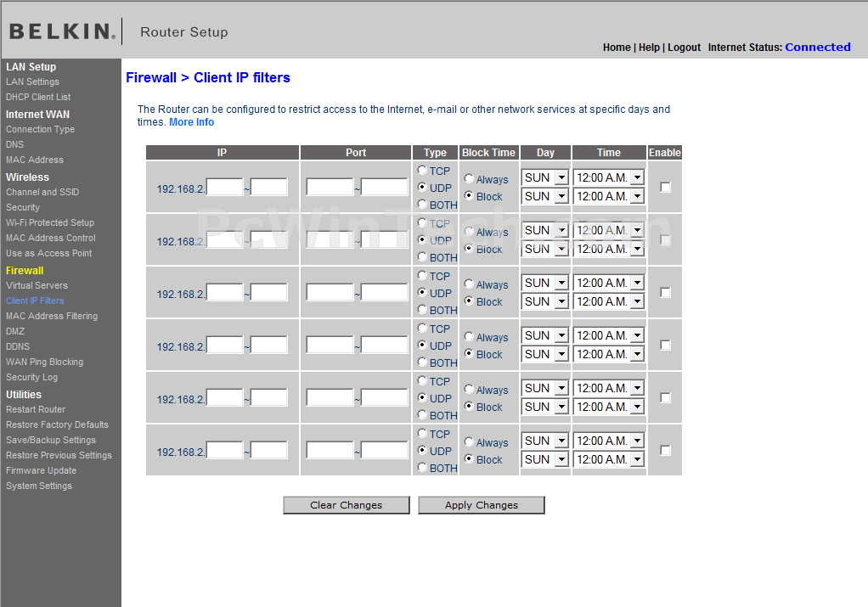Image resolution: width=868 pixels, height=607 pixels.
Task: Select UDP in the fifth filter row
Action: (x=422, y=398)
